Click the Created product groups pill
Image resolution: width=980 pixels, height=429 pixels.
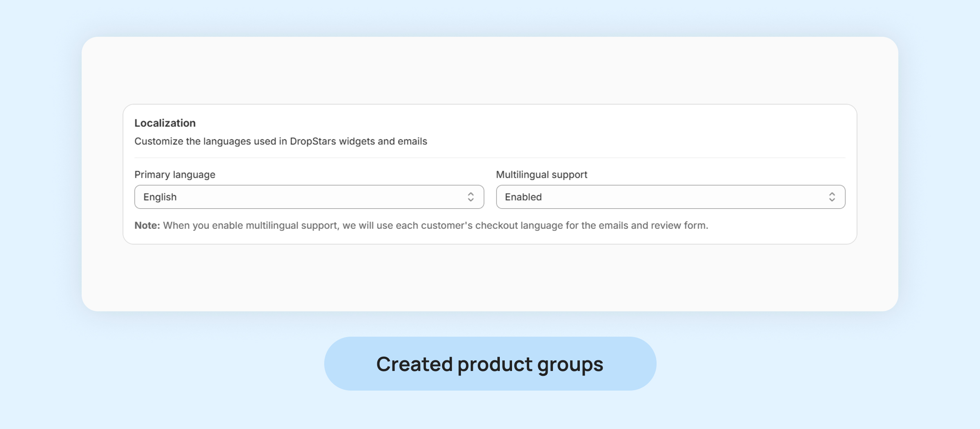click(490, 364)
